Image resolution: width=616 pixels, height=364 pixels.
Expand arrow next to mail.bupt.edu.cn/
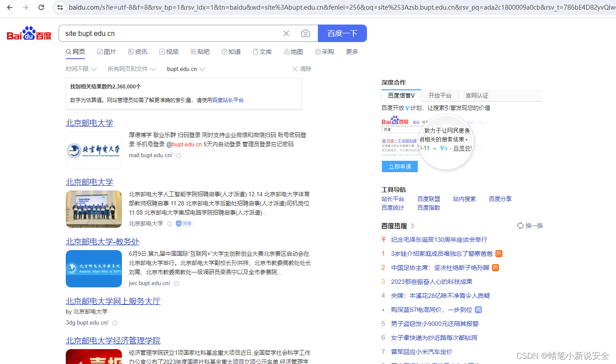[x=179, y=155]
